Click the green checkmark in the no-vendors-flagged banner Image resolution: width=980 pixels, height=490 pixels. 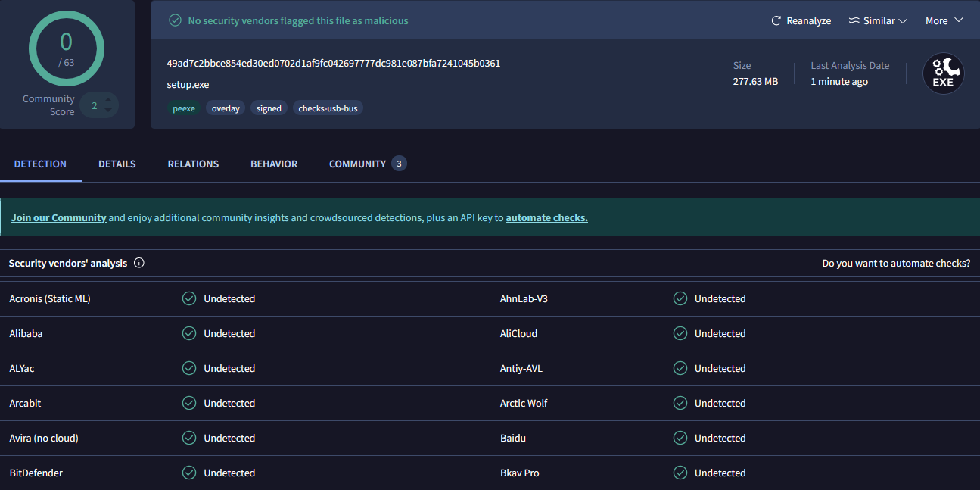pos(175,21)
